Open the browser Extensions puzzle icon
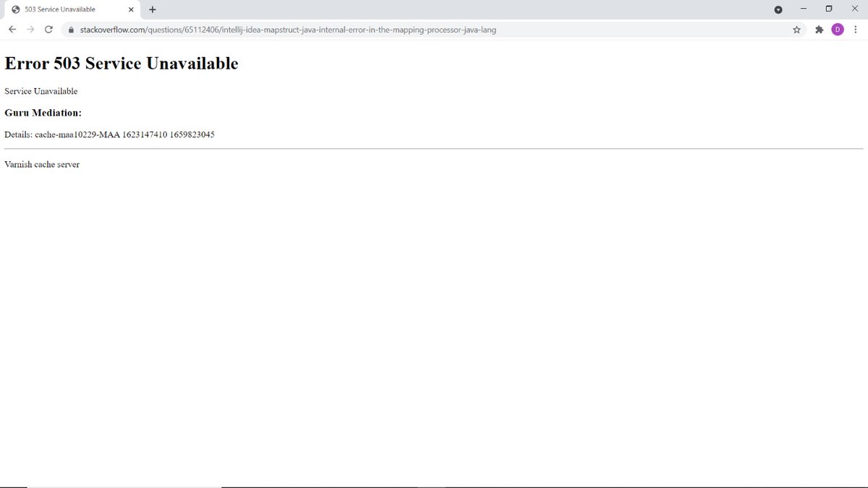Screen dimensions: 868x488 (x=818, y=30)
